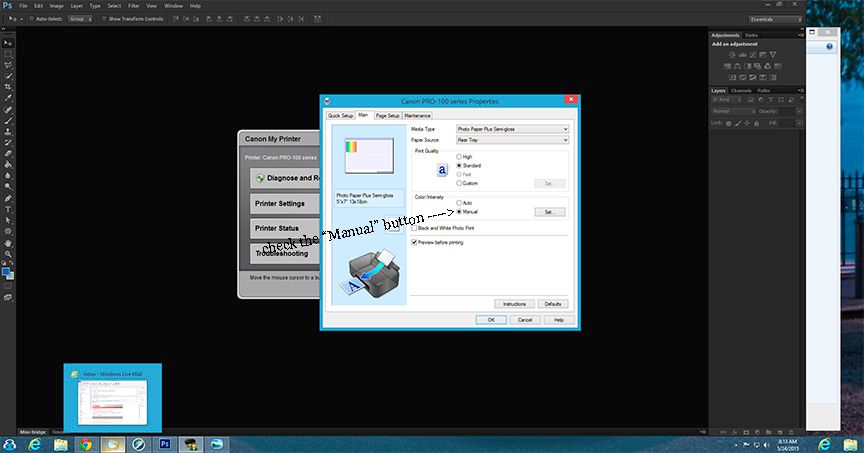
Task: Select the Manual color intensity radio button
Action: (459, 212)
